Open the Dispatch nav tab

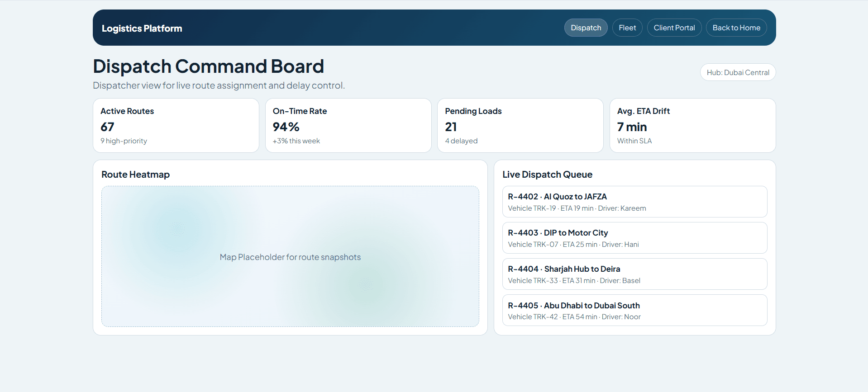[x=586, y=28]
